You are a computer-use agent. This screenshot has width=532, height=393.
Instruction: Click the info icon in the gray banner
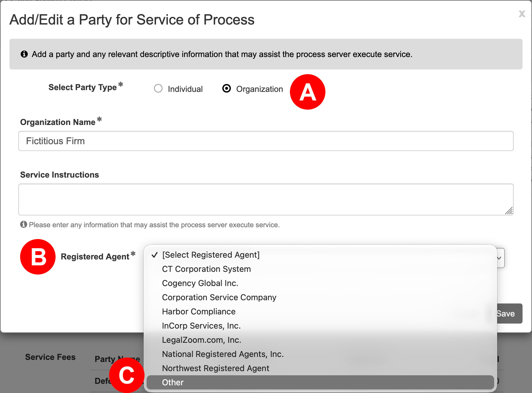(x=24, y=54)
